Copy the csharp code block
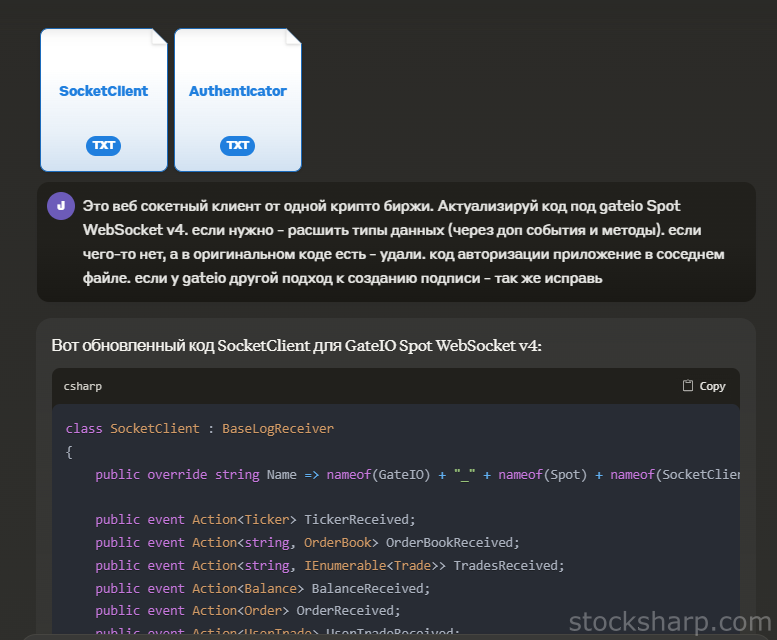This screenshot has width=777, height=640. (704, 386)
